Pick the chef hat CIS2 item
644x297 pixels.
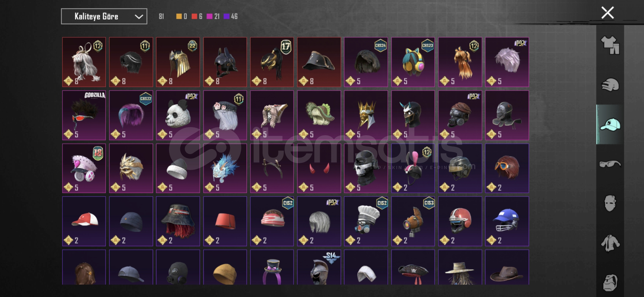point(366,221)
